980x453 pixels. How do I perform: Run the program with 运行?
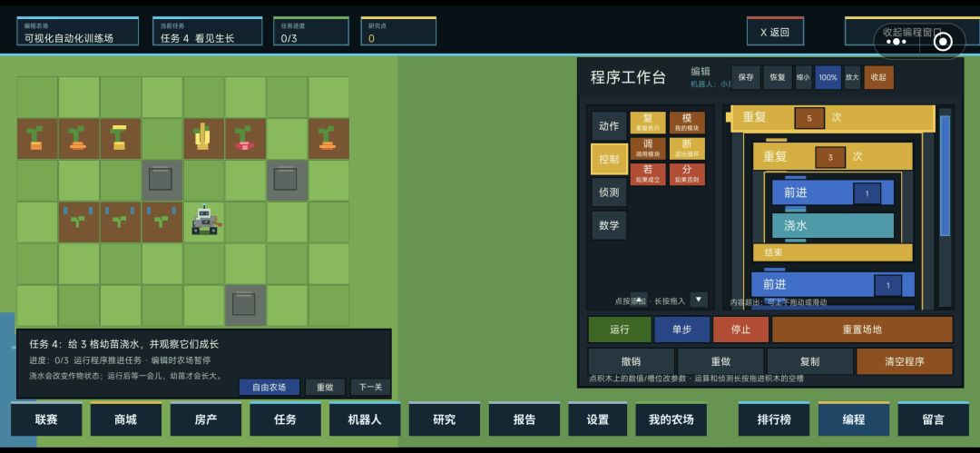[620, 330]
